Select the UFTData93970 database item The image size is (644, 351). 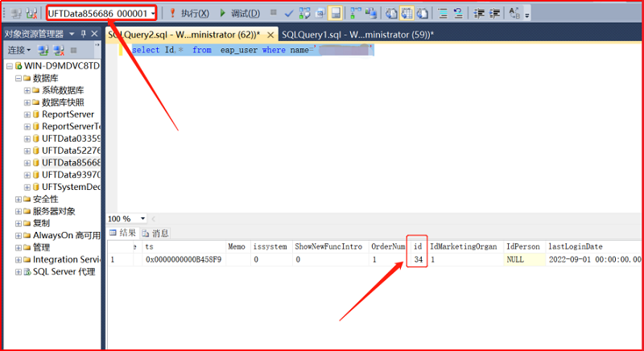tap(71, 175)
